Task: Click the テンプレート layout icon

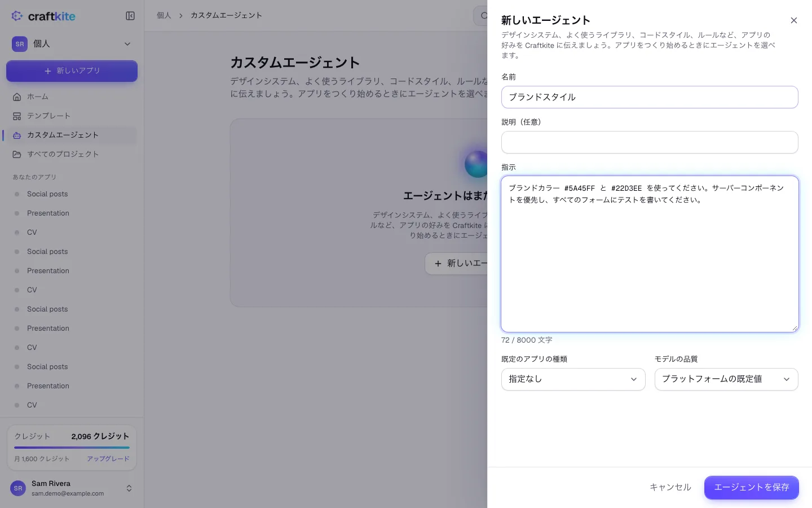Action: [17, 116]
